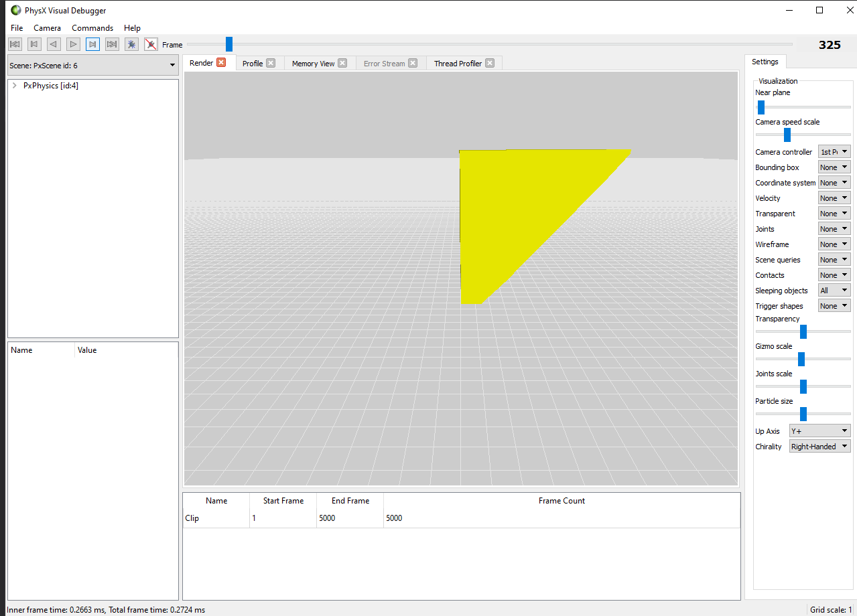Step forward one frame

pyautogui.click(x=92, y=44)
